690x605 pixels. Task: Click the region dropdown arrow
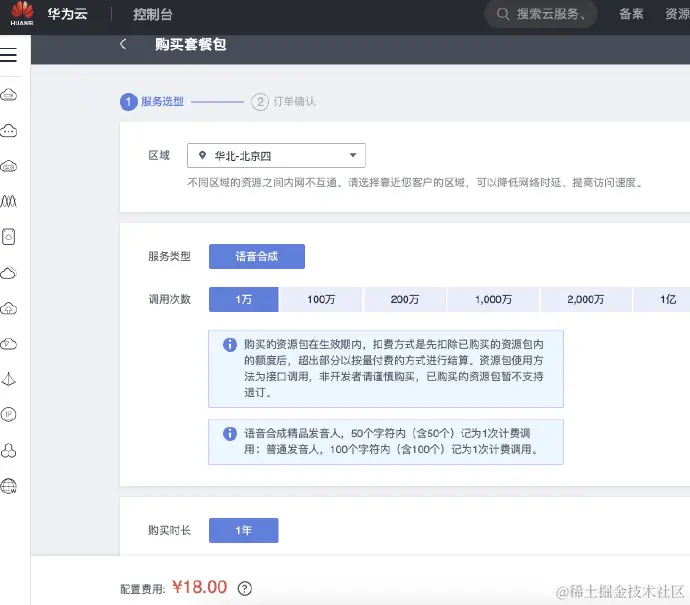click(x=352, y=155)
